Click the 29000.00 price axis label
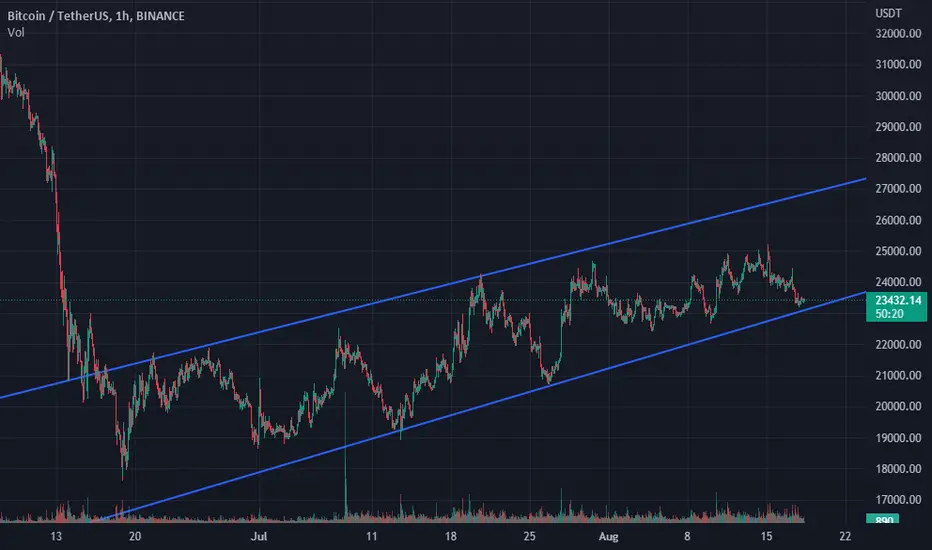 898,127
